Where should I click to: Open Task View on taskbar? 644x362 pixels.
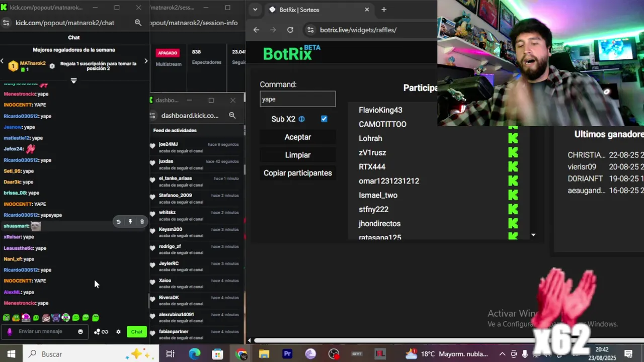[170, 354]
